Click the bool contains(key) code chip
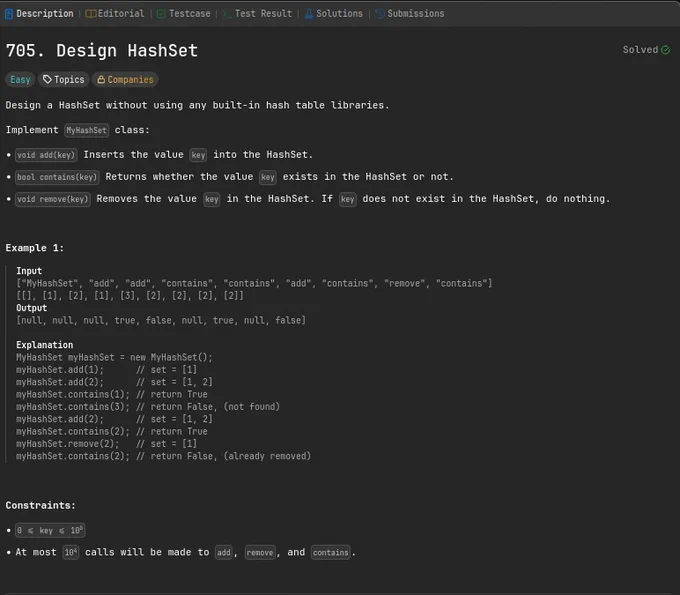The image size is (680, 595). coord(57,177)
